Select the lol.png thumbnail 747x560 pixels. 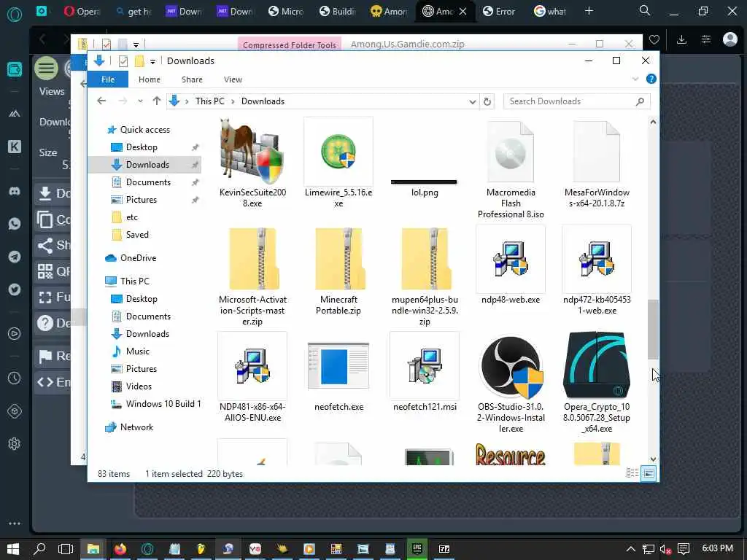424,182
